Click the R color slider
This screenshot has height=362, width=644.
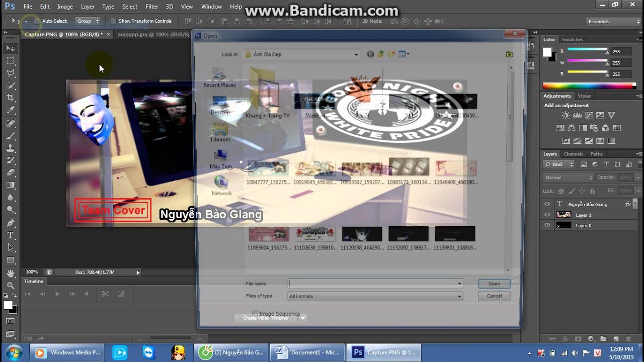tap(588, 51)
